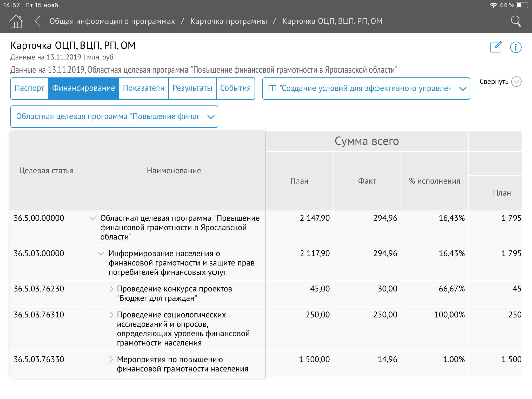532x399 pixels.
Task: Go to the home screen icon
Action: click(16, 21)
